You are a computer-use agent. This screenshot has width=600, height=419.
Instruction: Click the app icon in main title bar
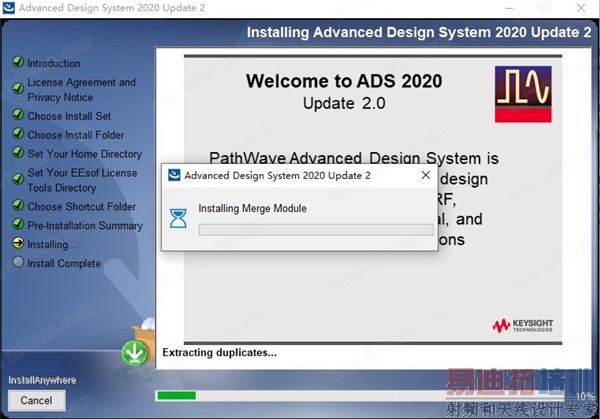click(8, 8)
